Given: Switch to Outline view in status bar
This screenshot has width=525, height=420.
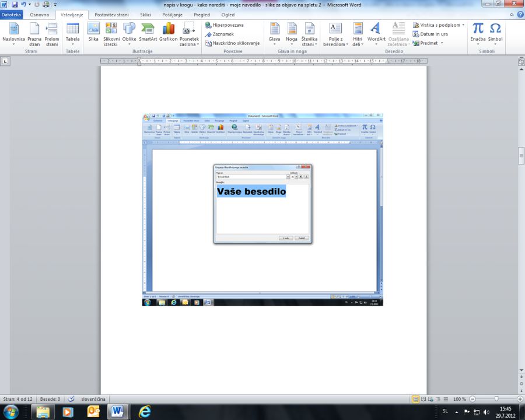Looking at the screenshot, I should click(x=438, y=399).
